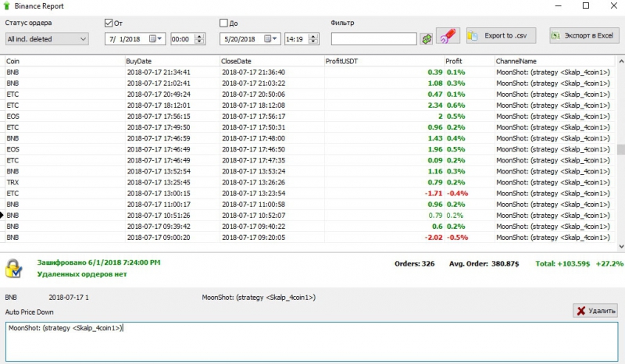This screenshot has height=364, width=625.
Task: Click the Binance Report title bar app icon
Action: (6, 6)
